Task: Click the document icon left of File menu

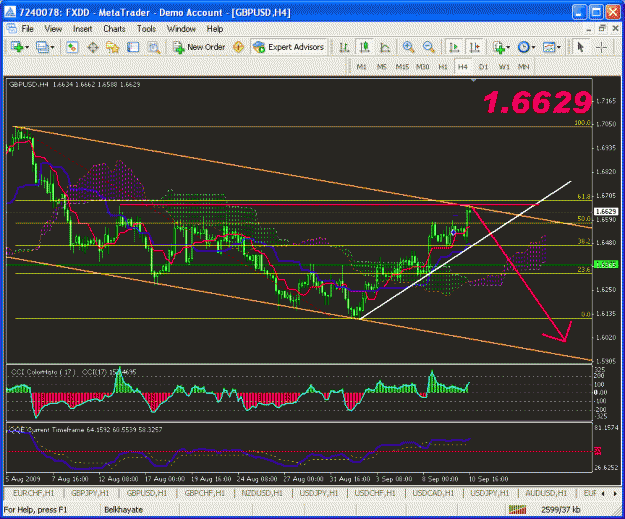Action: click(11, 28)
